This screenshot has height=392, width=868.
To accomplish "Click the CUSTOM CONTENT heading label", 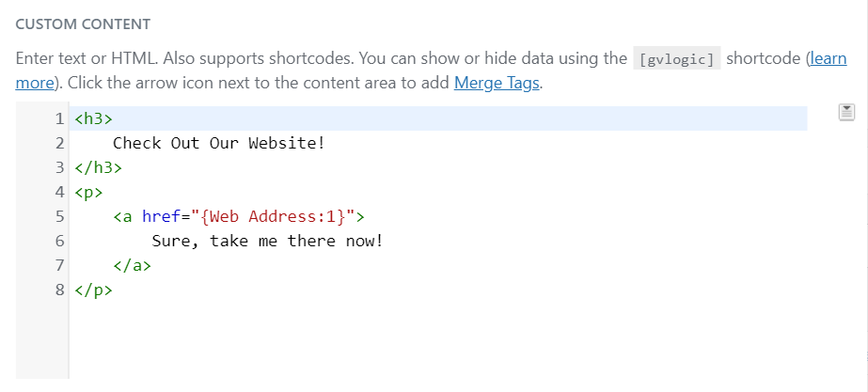I will coord(83,23).
